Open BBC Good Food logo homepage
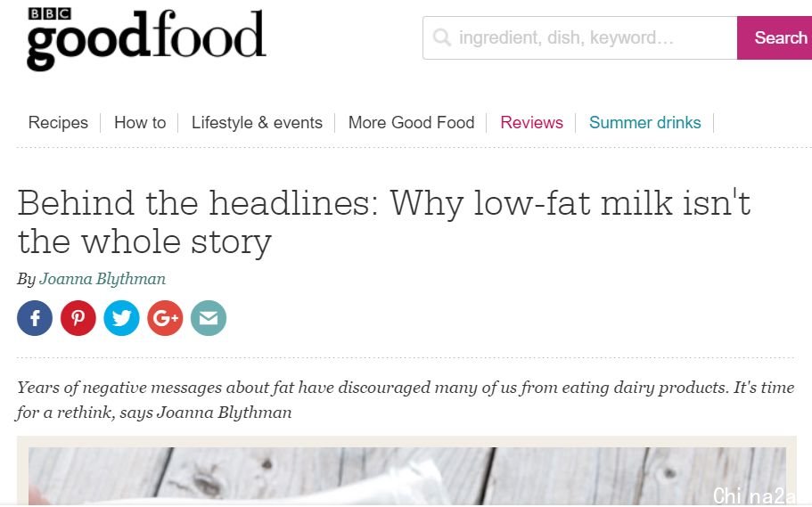Viewport: 812px width, 507px height. pos(146,39)
